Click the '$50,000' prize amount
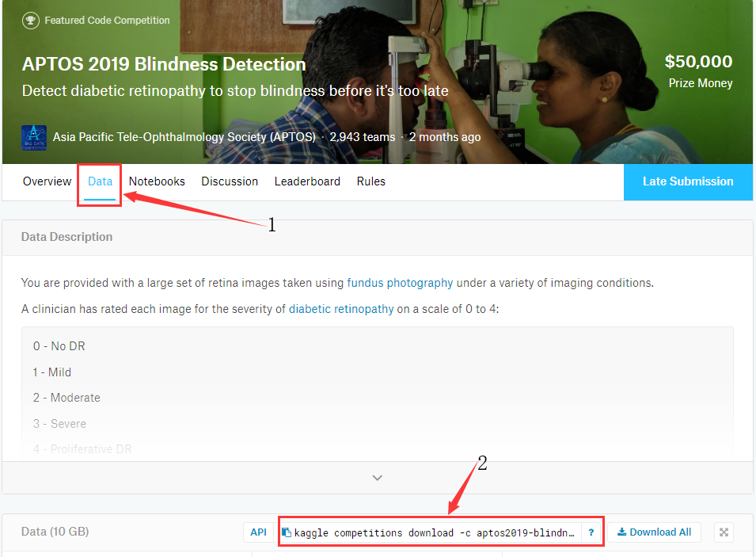This screenshot has height=557, width=756. pos(698,61)
